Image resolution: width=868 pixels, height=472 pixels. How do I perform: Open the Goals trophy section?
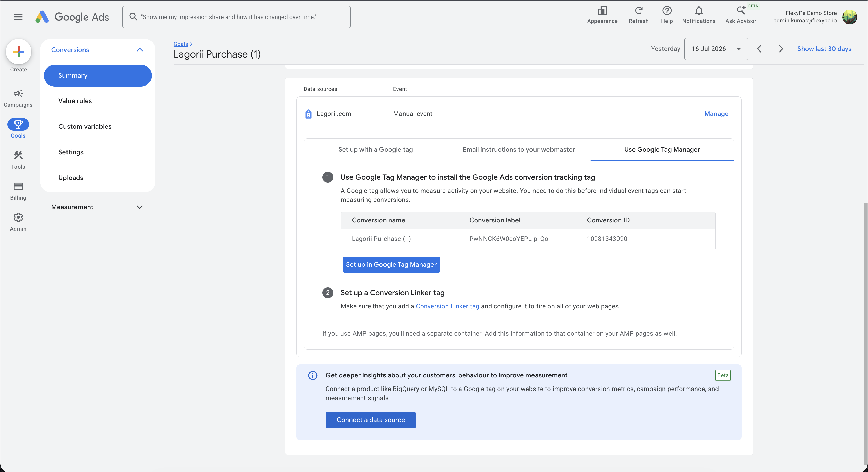[18, 128]
